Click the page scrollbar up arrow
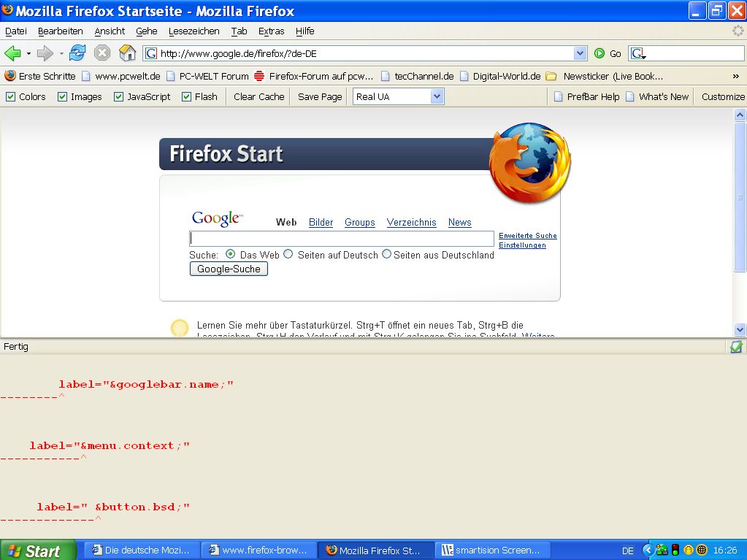 coord(740,115)
